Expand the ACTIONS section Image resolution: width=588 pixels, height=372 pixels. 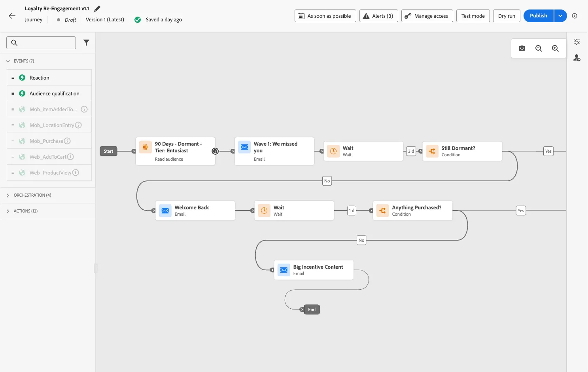pyautogui.click(x=8, y=211)
